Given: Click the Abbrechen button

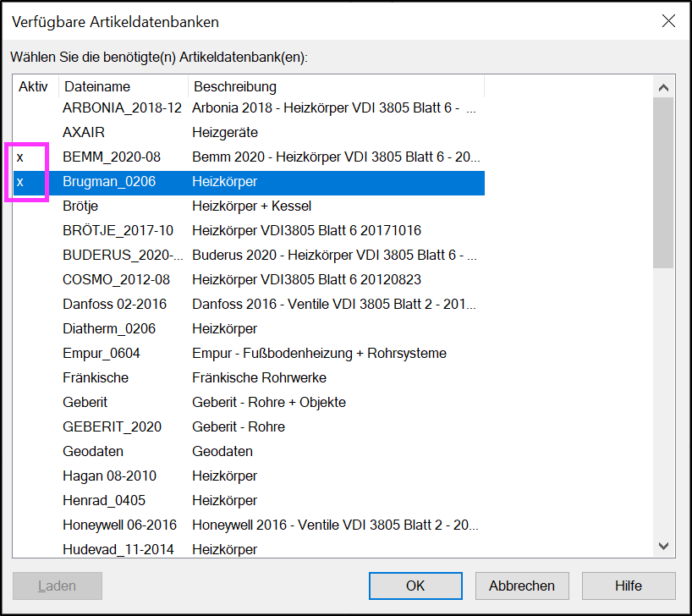Looking at the screenshot, I should click(522, 586).
